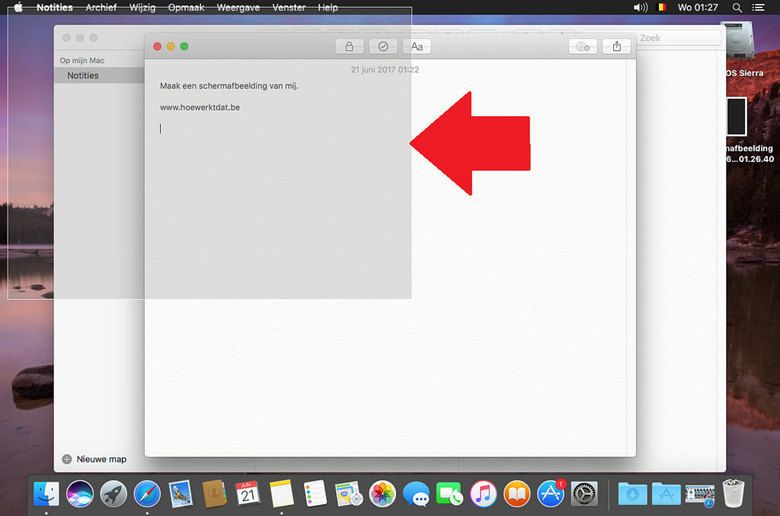Click the line 'Maak een schermafbeelding van mij.'
The width and height of the screenshot is (780, 516).
[229, 86]
